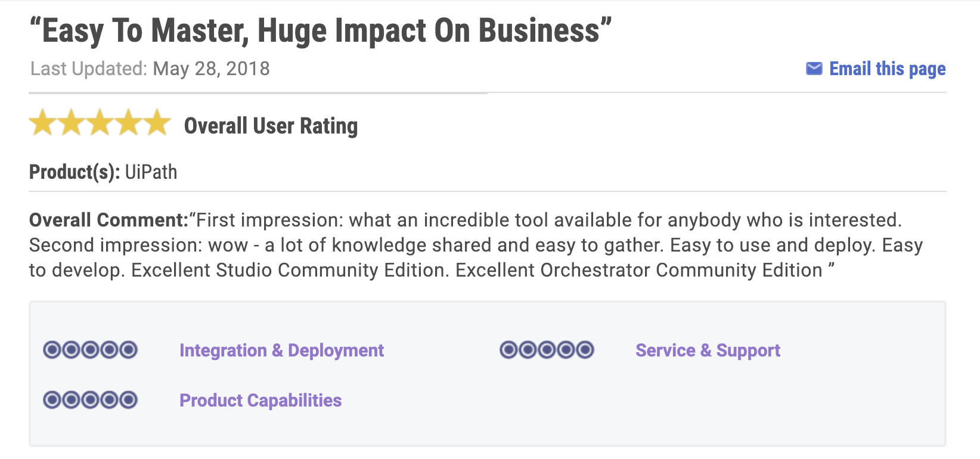This screenshot has height=459, width=980.
Task: Click fourth gold star in overall rating
Action: pyautogui.click(x=129, y=122)
